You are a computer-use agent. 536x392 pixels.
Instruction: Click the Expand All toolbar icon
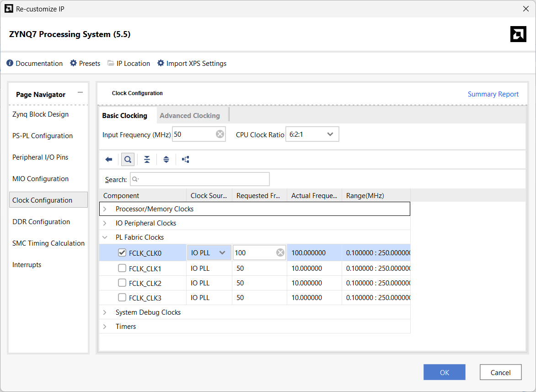pos(166,159)
